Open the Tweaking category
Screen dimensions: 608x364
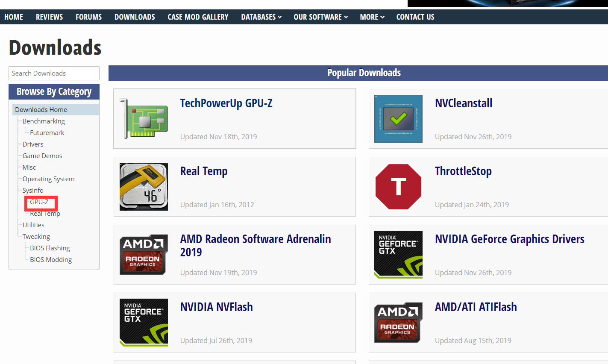36,237
